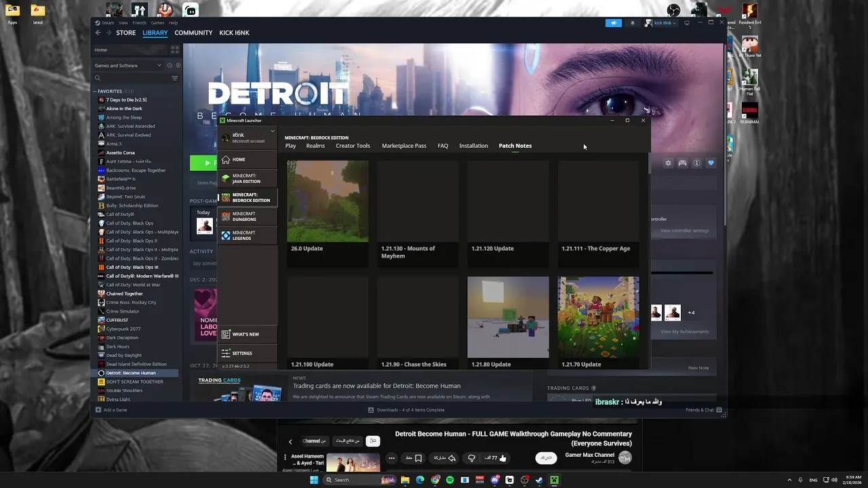Collapse the Favorites category in library
The image size is (868, 488).
pyautogui.click(x=96, y=91)
